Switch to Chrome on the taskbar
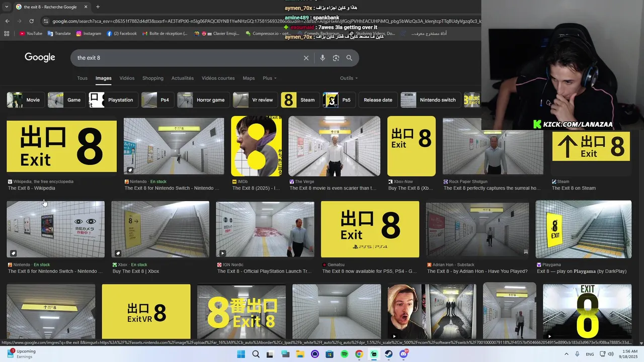Image resolution: width=644 pixels, height=362 pixels. (x=359, y=354)
